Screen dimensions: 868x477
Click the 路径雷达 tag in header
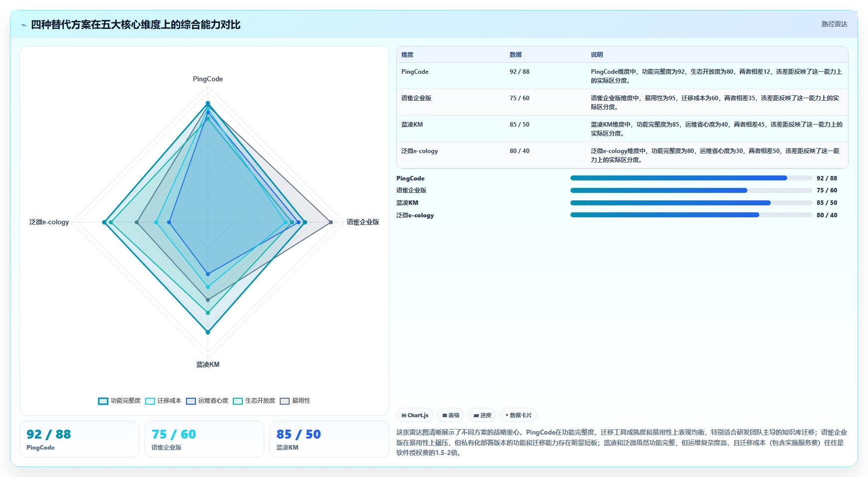[x=834, y=24]
